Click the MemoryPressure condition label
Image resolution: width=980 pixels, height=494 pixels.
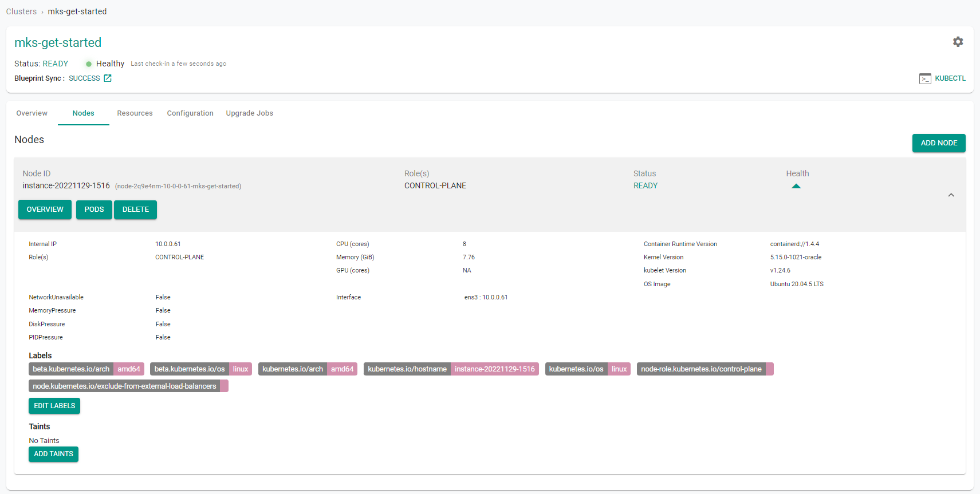[x=52, y=311]
